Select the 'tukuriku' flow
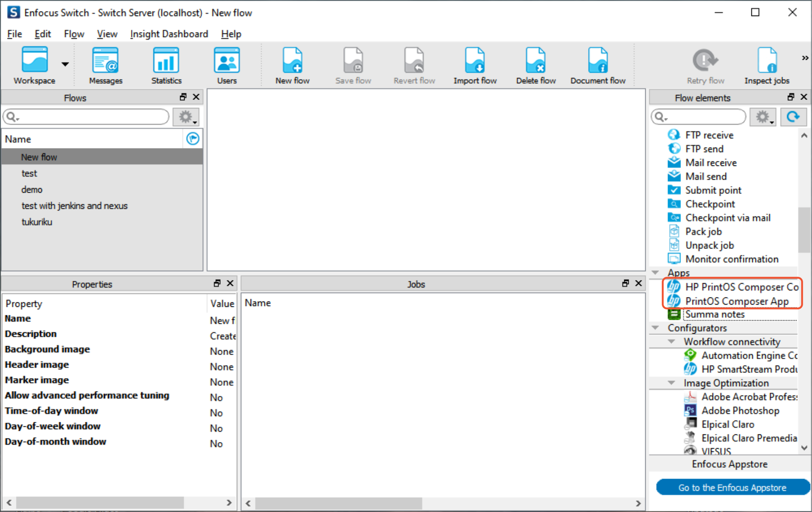This screenshot has height=512, width=812. tap(102, 222)
